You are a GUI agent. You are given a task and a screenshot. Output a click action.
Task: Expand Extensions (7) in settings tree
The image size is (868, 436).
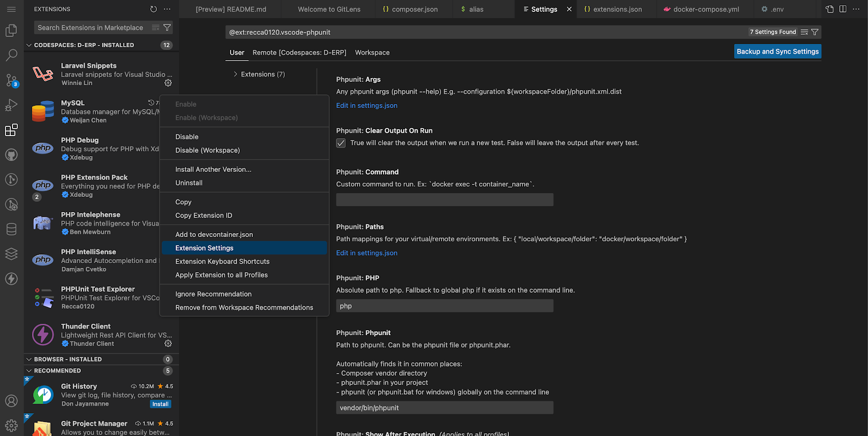tap(259, 74)
